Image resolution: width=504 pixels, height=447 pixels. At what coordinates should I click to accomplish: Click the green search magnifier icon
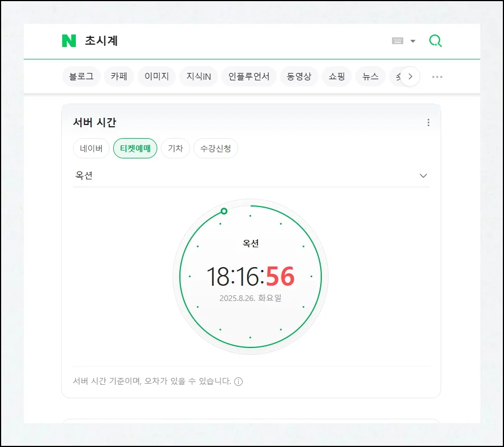click(435, 41)
